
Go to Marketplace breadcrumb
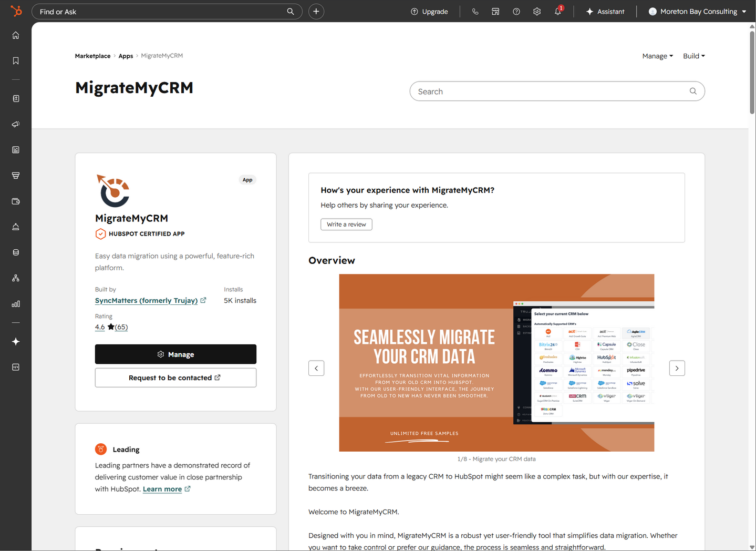pos(92,56)
